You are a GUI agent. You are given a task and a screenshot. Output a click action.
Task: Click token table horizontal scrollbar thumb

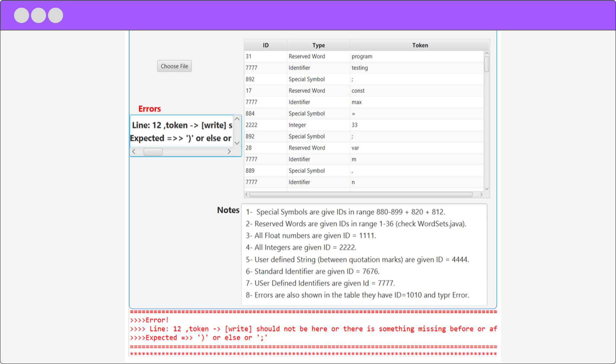pyautogui.click(x=360, y=194)
